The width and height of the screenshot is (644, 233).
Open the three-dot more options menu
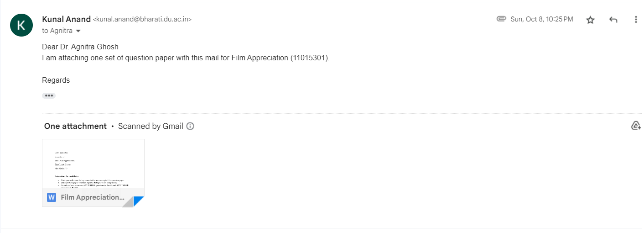coord(636,20)
